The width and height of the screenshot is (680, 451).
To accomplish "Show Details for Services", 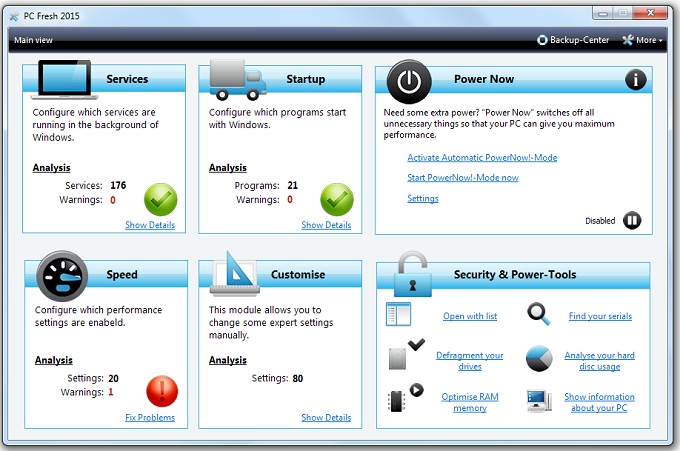I will [150, 225].
